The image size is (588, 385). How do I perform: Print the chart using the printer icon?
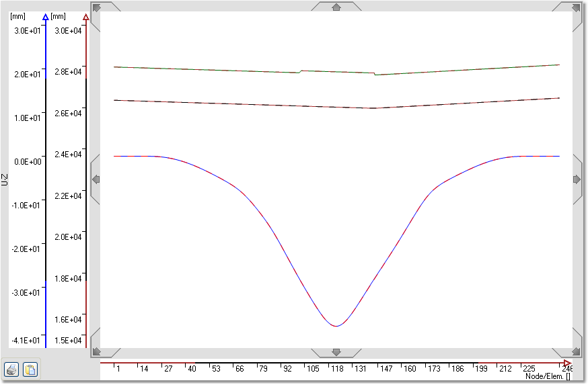point(12,369)
